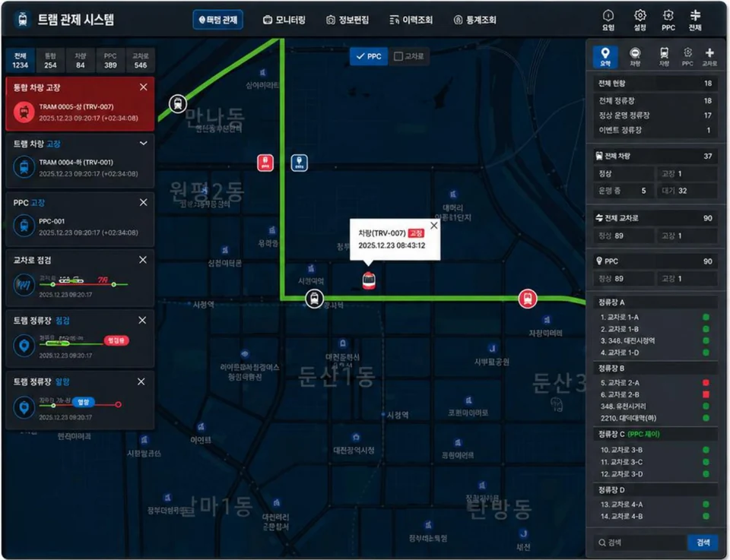Click the tram stop marker near 시청역
This screenshot has height=560, width=730.
[x=314, y=299]
